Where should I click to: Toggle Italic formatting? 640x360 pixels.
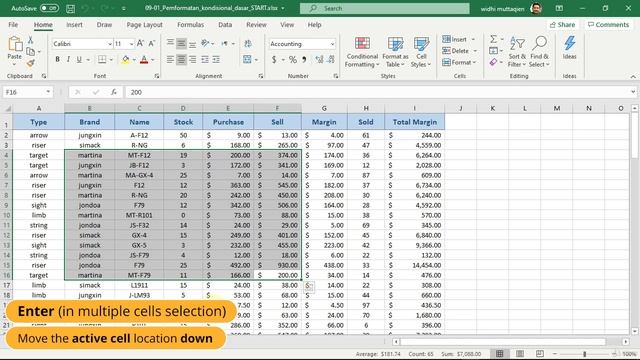pos(68,60)
